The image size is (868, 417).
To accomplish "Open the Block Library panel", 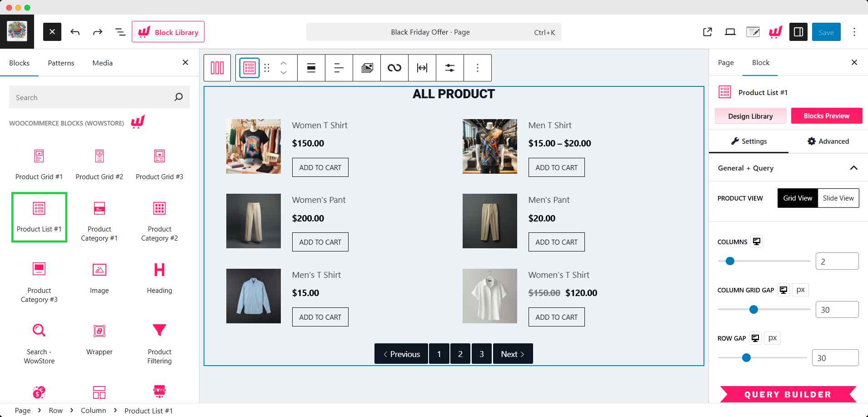I will (x=168, y=32).
